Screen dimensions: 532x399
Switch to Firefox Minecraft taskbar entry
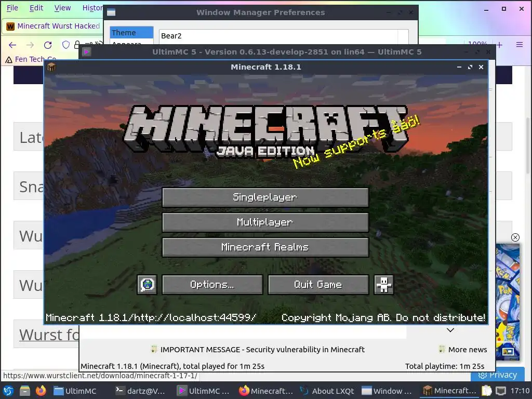[x=266, y=391]
